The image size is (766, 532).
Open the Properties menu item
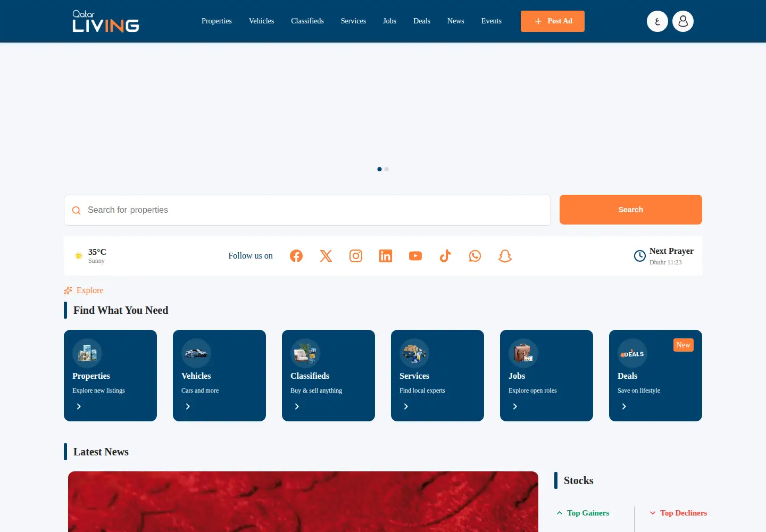click(x=217, y=21)
